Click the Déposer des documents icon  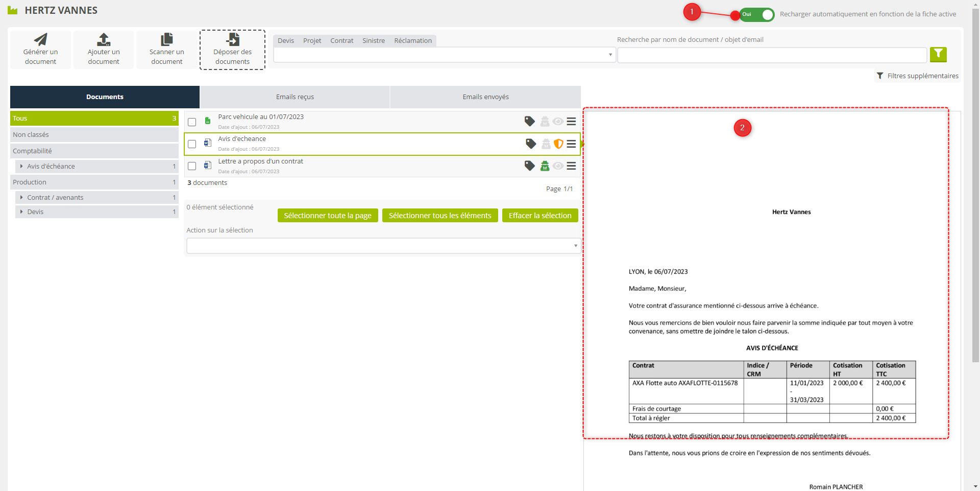click(232, 40)
